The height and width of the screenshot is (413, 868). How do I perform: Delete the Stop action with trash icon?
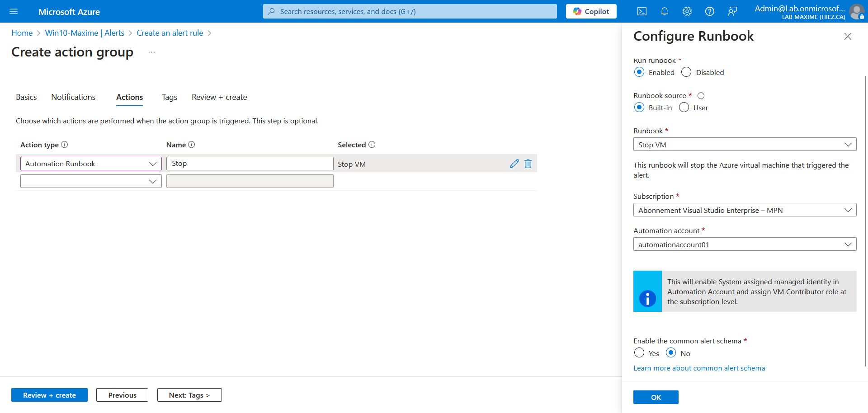(528, 164)
